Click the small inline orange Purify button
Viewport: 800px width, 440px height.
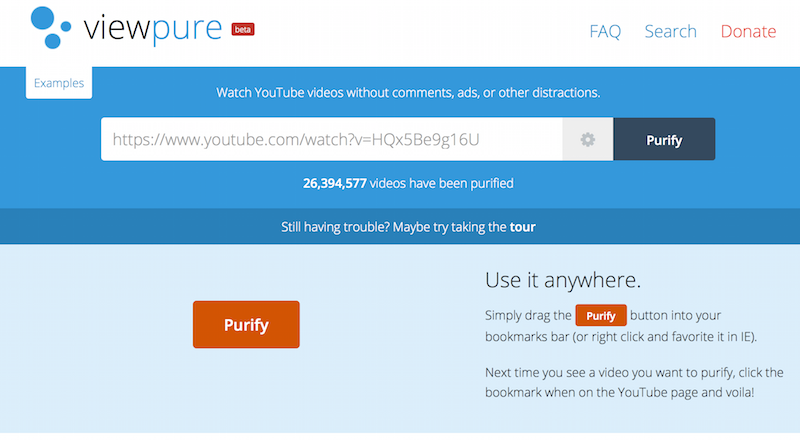click(x=601, y=316)
